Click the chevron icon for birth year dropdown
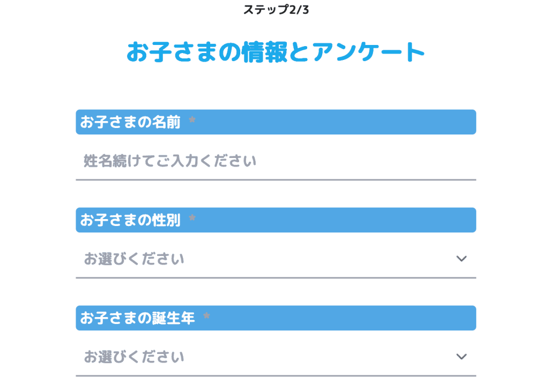The width and height of the screenshot is (549, 392). point(461,356)
